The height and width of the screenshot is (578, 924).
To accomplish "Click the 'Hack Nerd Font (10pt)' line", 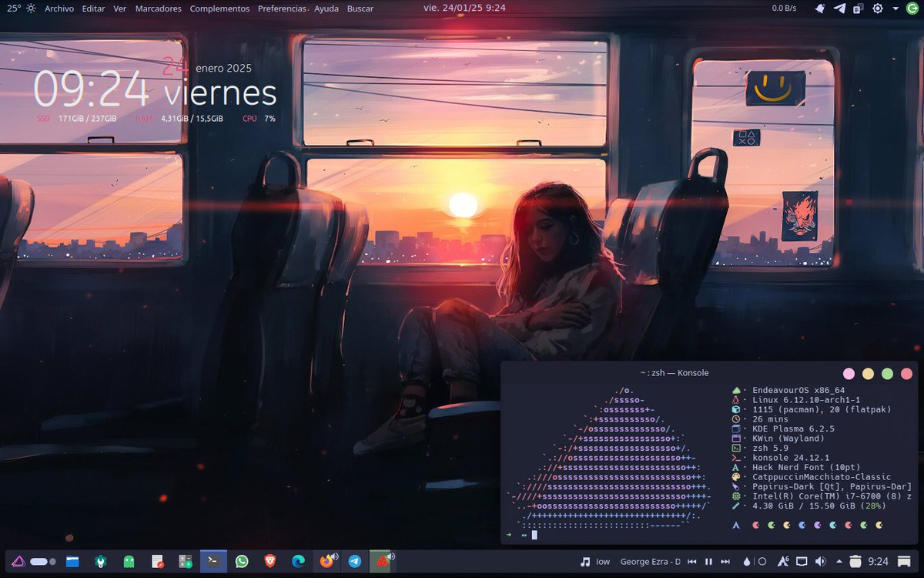I will (x=806, y=467).
